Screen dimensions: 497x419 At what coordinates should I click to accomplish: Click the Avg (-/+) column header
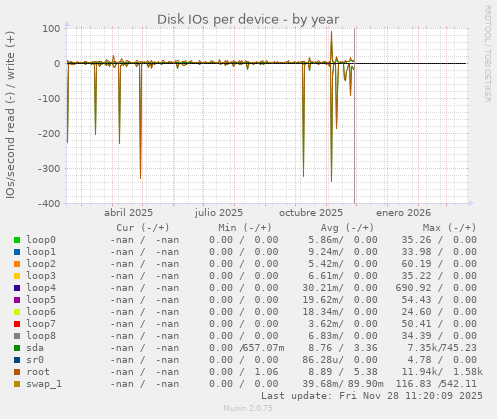pos(347,228)
